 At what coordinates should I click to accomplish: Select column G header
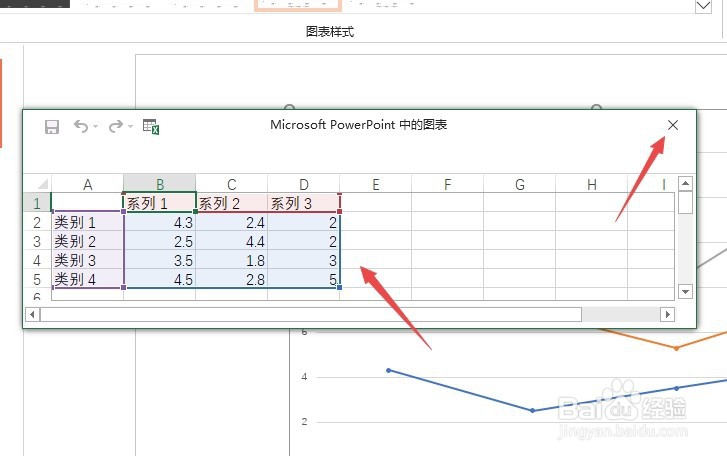[x=520, y=184]
